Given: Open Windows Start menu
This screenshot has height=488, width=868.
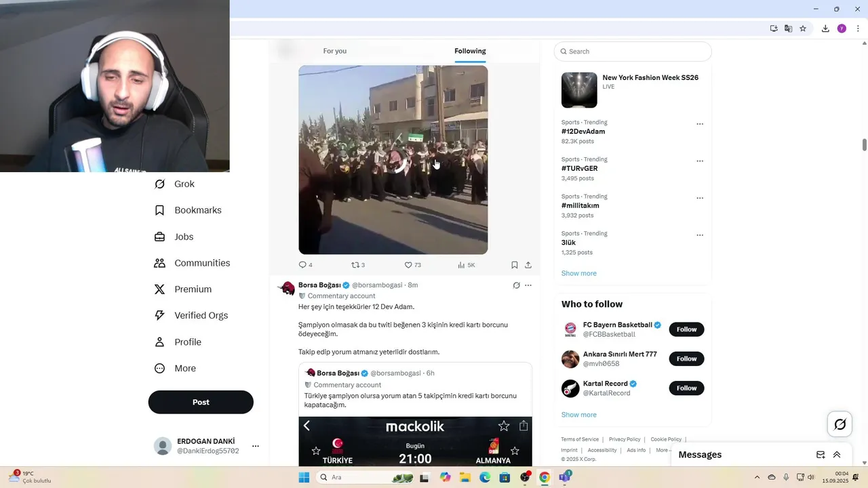Looking at the screenshot, I should coord(304,477).
